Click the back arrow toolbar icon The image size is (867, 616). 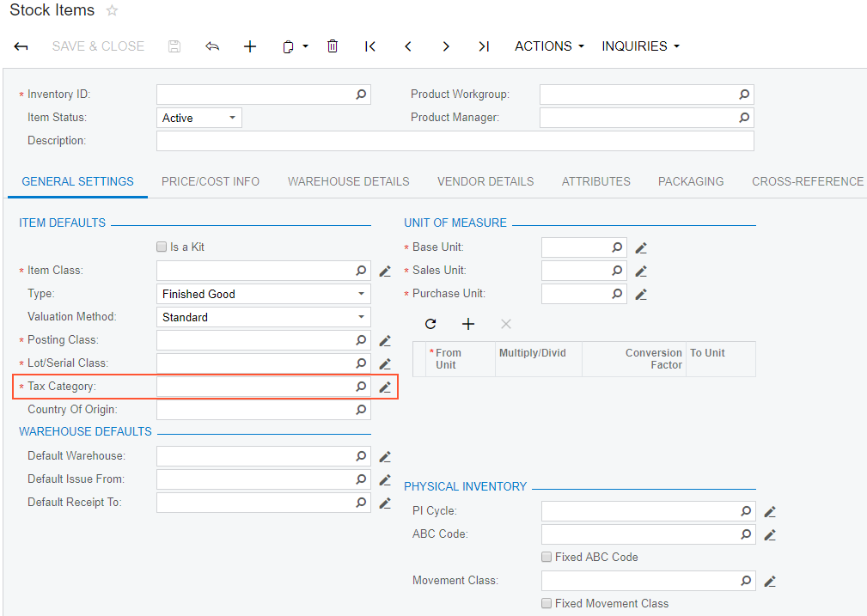click(x=21, y=46)
